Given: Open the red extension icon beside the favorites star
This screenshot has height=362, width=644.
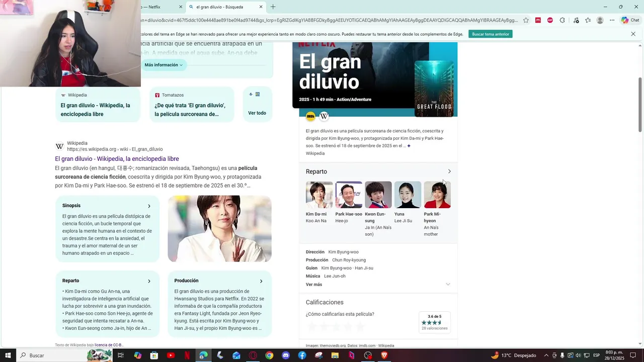Looking at the screenshot, I should click(538, 20).
